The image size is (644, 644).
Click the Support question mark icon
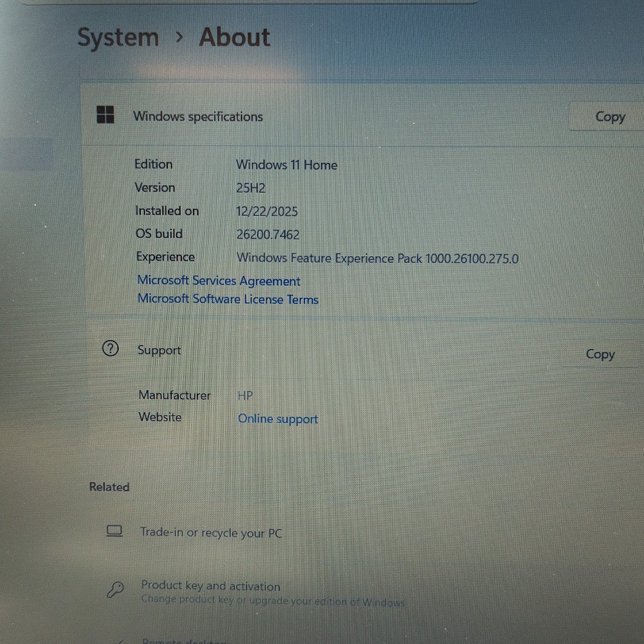tap(110, 349)
